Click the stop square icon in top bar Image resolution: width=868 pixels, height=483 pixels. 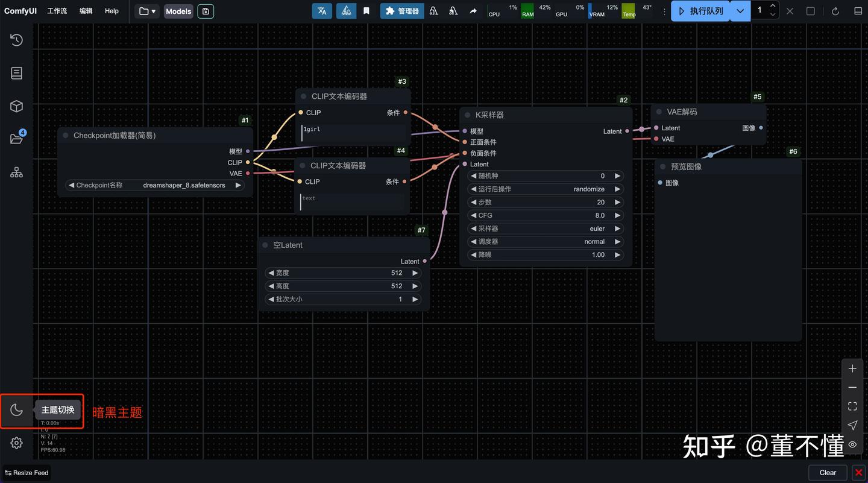pyautogui.click(x=811, y=11)
